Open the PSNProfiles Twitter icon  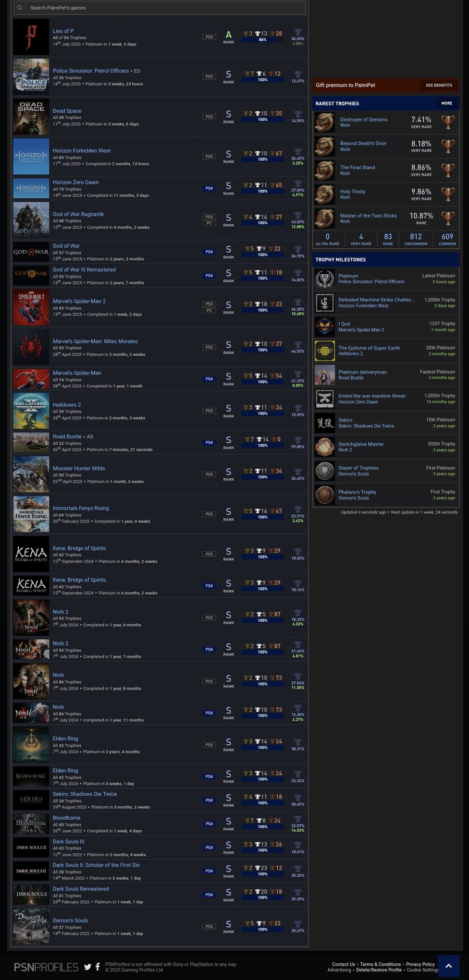point(88,966)
